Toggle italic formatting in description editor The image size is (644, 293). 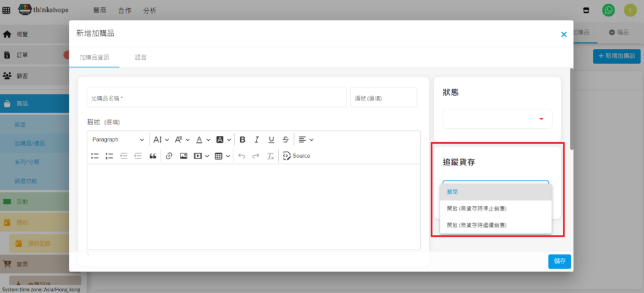[257, 140]
